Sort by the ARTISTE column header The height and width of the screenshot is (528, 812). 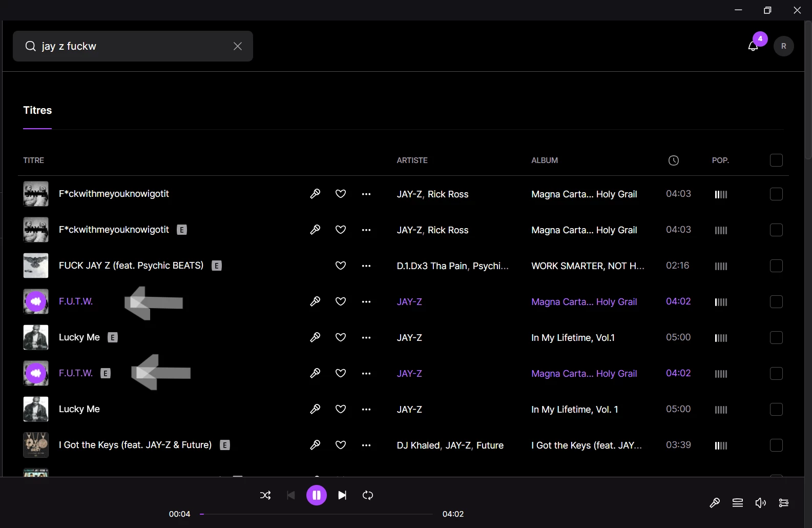click(412, 160)
